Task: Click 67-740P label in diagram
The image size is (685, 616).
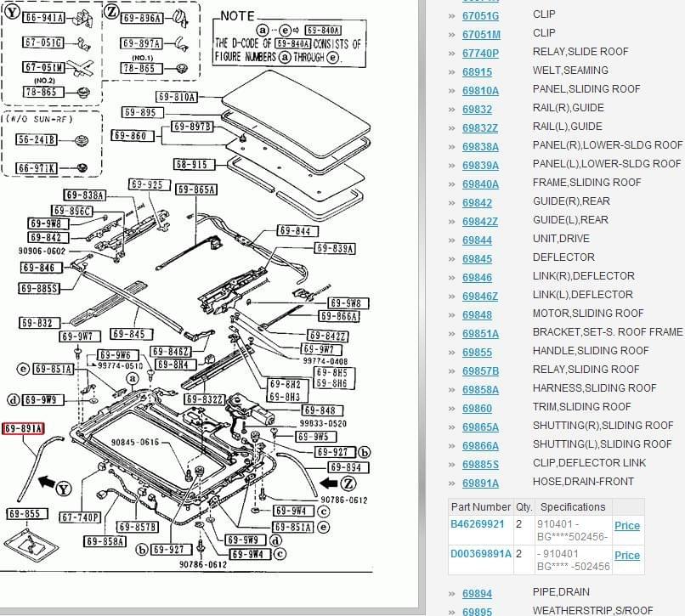Action: tap(80, 517)
